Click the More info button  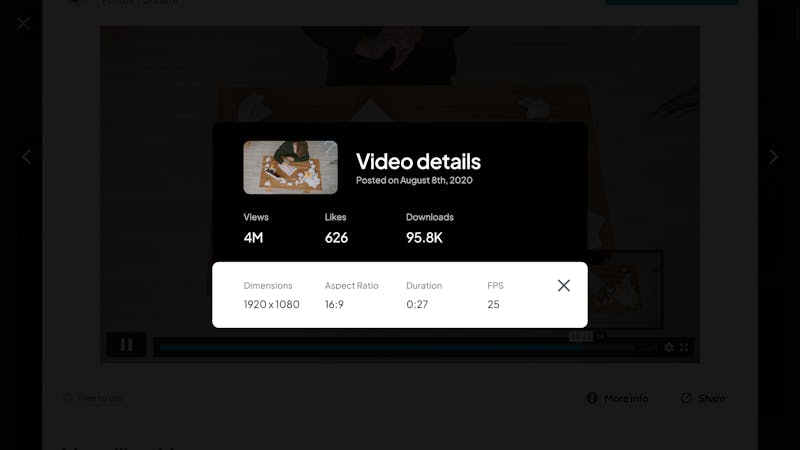coord(617,398)
